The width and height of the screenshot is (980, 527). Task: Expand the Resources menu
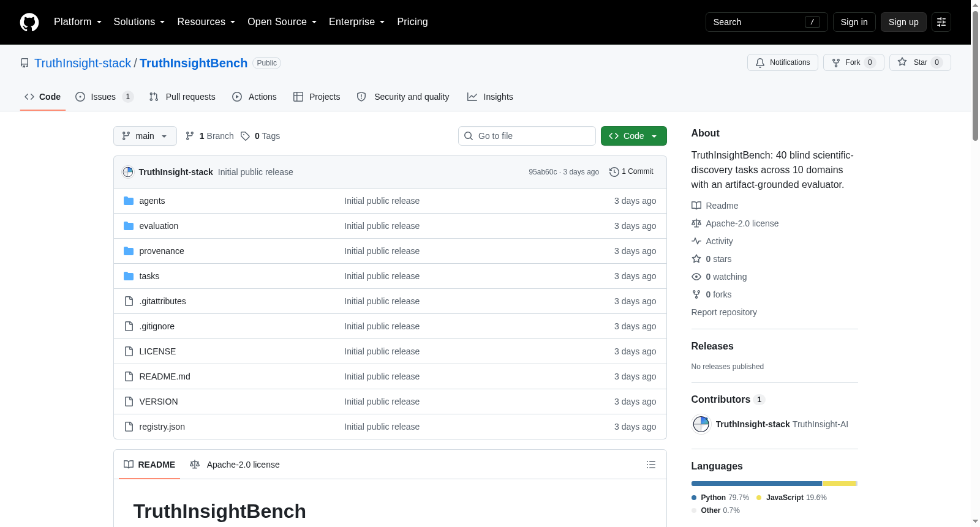pyautogui.click(x=206, y=22)
